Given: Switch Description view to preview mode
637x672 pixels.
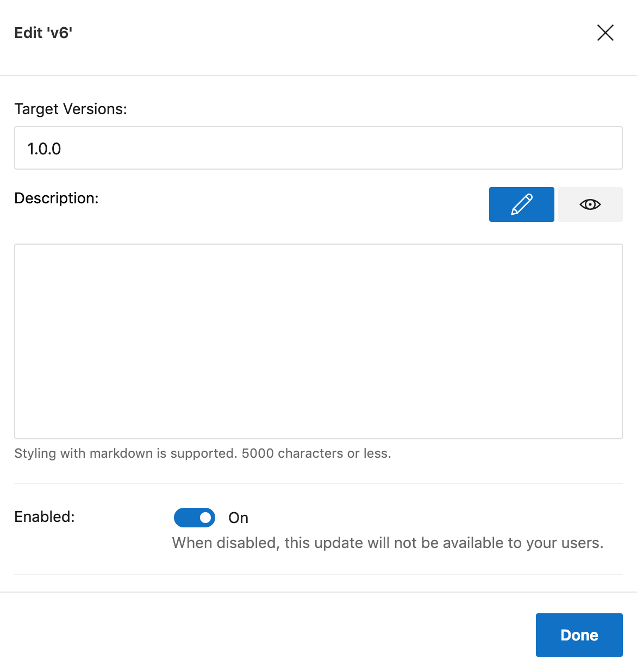Looking at the screenshot, I should click(590, 204).
